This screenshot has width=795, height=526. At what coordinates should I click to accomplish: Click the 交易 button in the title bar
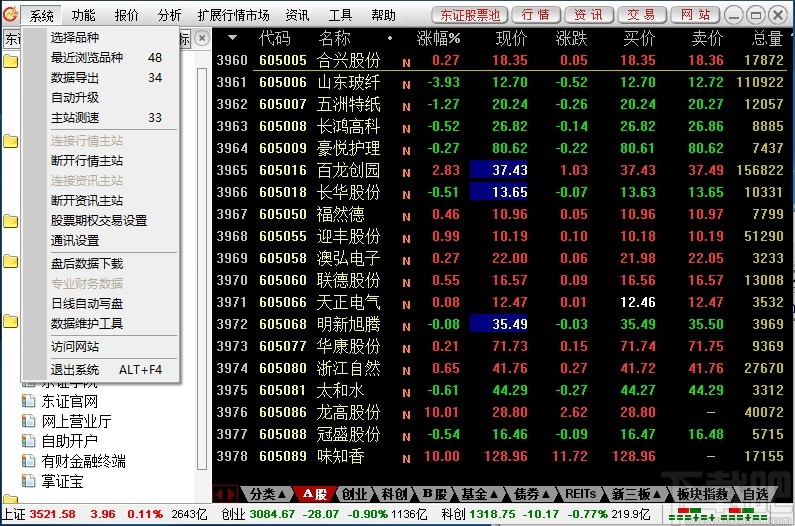point(641,15)
